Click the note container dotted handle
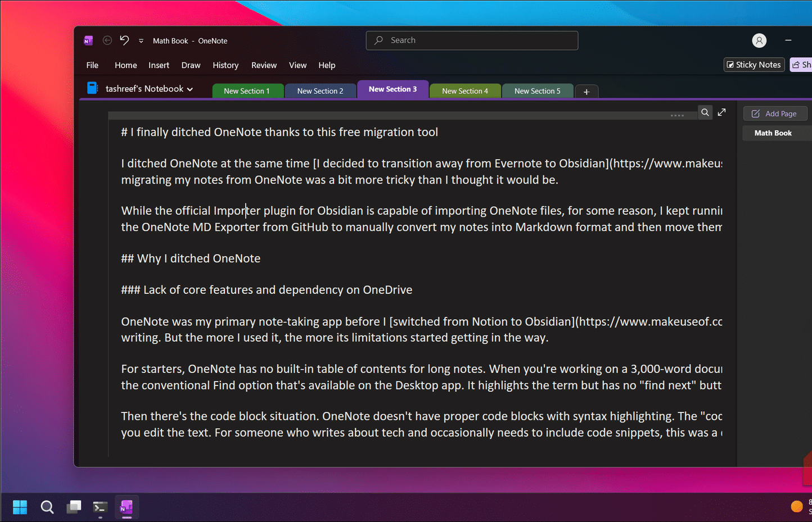Image resolution: width=812 pixels, height=522 pixels. point(677,115)
